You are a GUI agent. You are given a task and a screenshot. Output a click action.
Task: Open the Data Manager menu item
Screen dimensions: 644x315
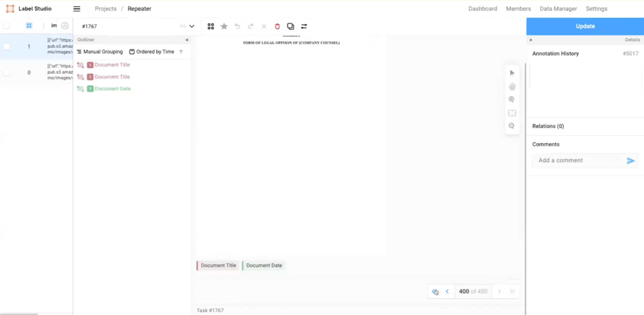[x=558, y=9]
